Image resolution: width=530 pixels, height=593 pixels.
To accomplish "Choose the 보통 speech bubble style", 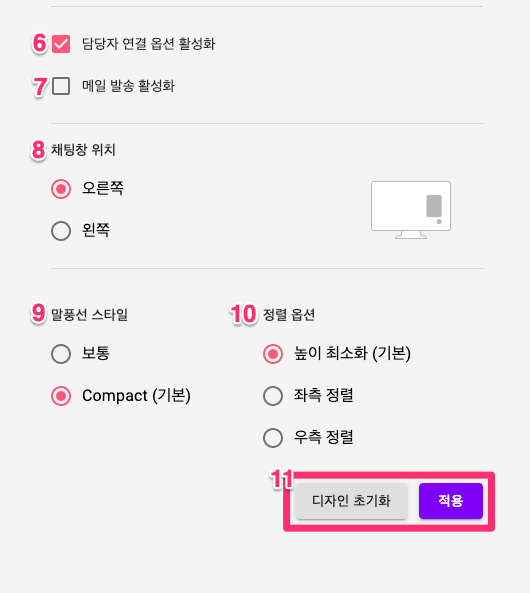I will (61, 354).
